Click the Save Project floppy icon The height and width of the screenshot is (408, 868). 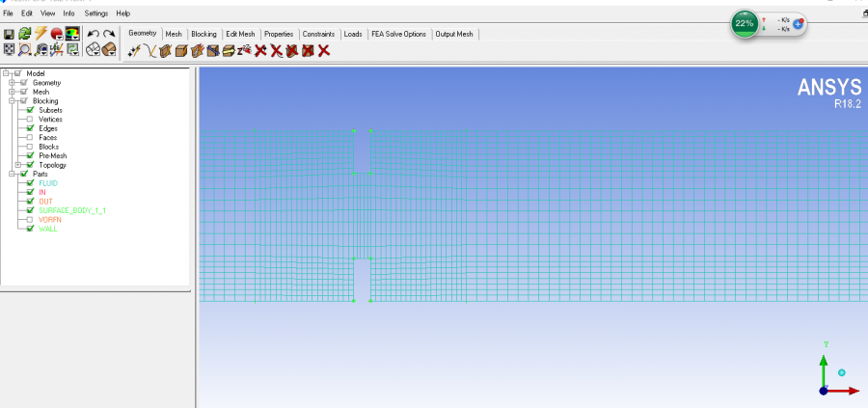point(9,35)
